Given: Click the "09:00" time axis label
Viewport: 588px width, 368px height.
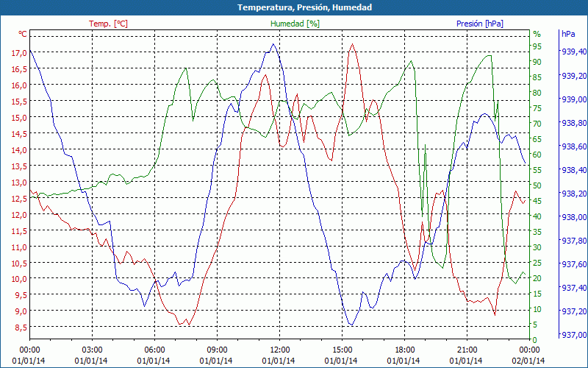Looking at the screenshot, I should point(217,350).
